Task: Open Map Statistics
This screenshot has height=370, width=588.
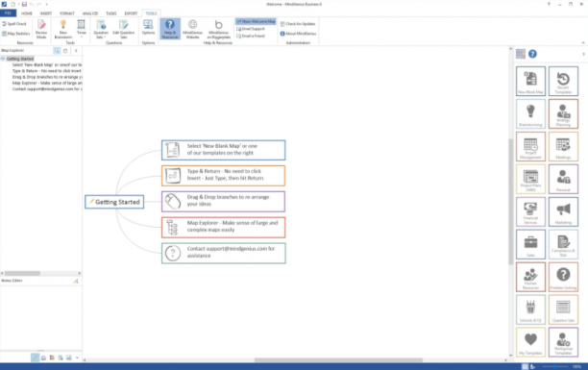Action: point(15,34)
